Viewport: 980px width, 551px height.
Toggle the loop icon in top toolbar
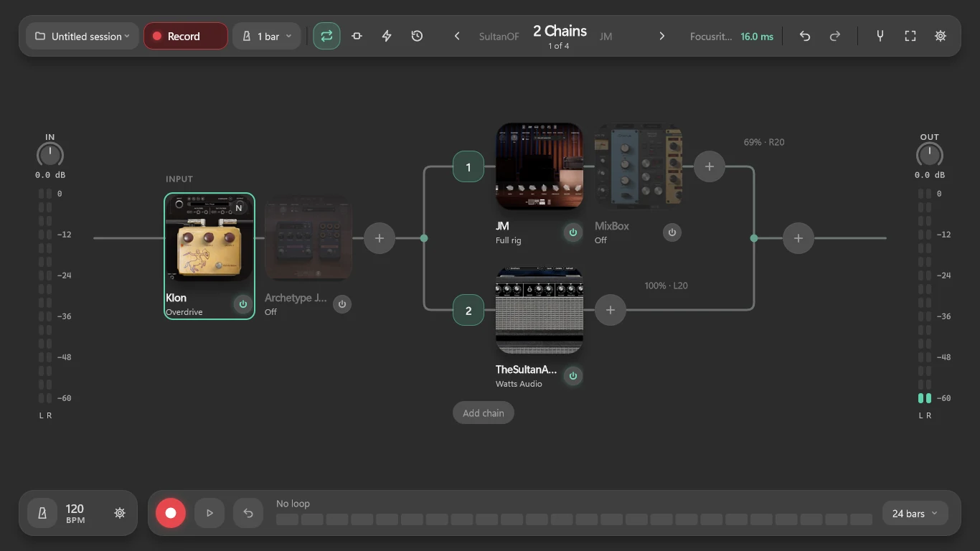326,36
